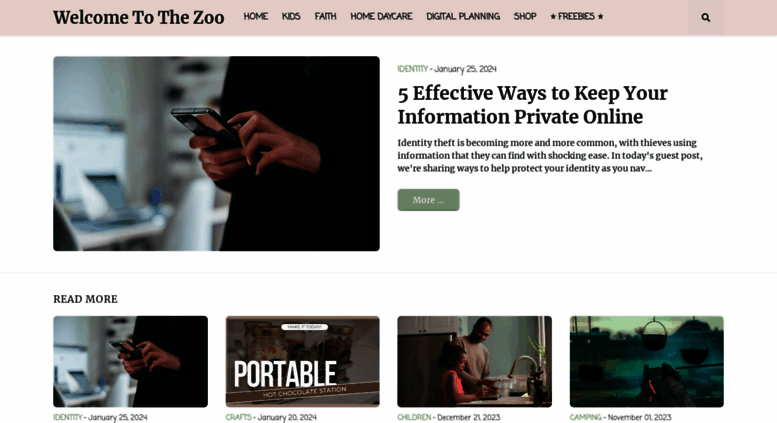Visit the SHOP page
Image resolution: width=777 pixels, height=423 pixels.
(x=525, y=16)
